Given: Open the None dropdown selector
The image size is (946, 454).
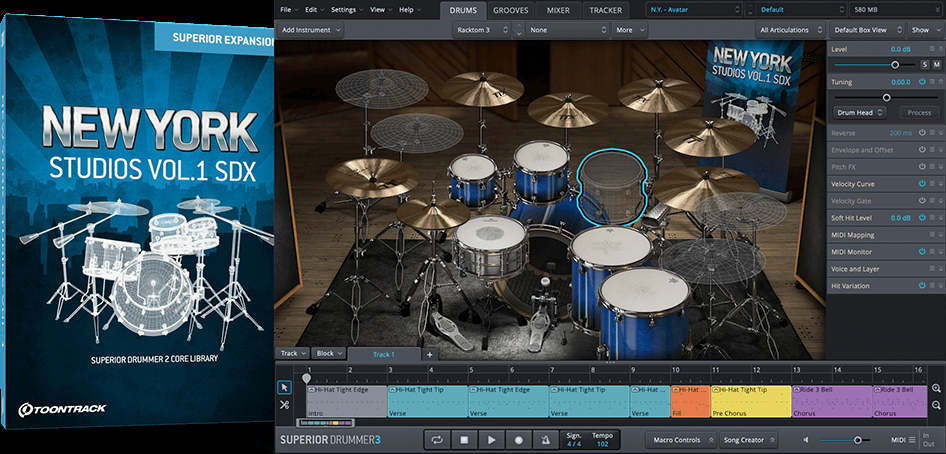Looking at the screenshot, I should tap(567, 30).
